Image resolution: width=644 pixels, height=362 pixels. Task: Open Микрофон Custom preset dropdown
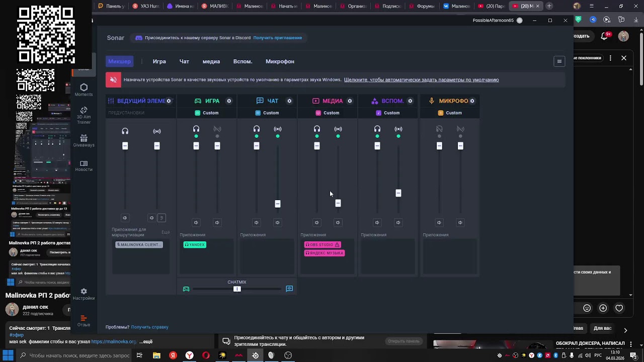click(x=450, y=113)
